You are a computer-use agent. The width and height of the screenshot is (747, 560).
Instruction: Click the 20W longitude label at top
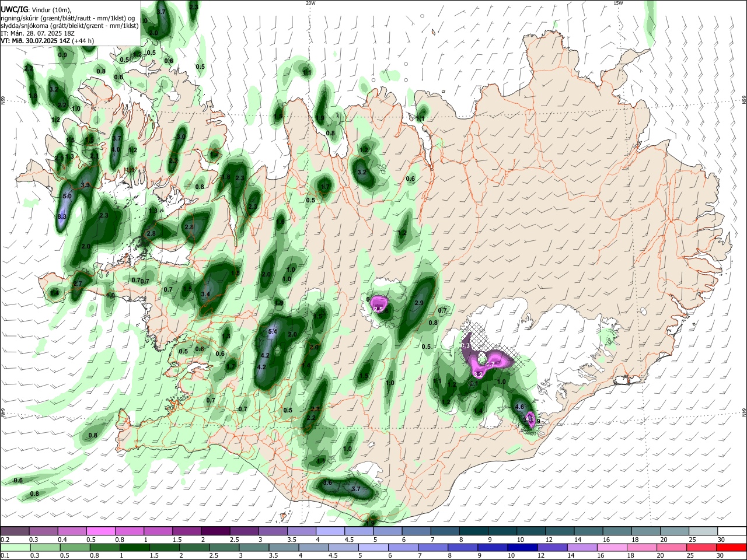click(310, 3)
